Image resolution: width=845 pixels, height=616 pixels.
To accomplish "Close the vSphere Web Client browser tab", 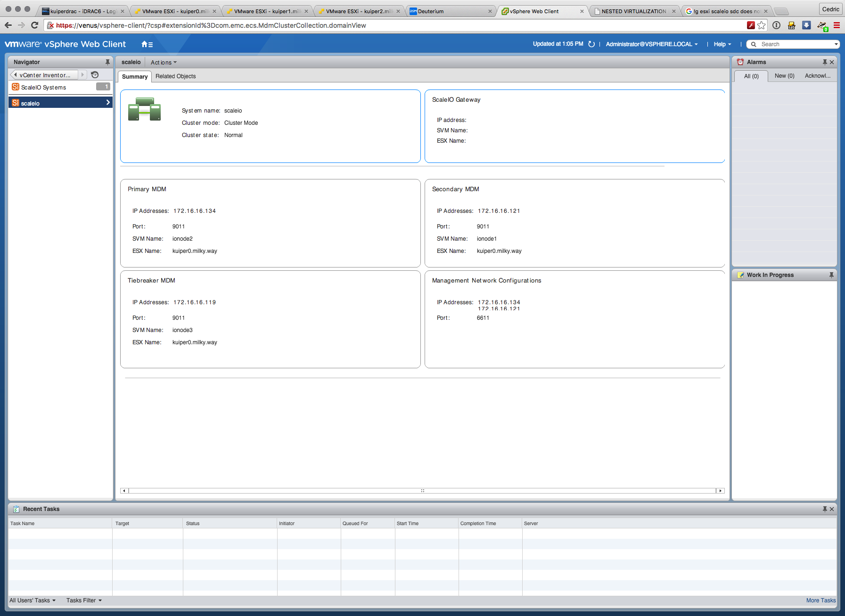I will [x=582, y=11].
